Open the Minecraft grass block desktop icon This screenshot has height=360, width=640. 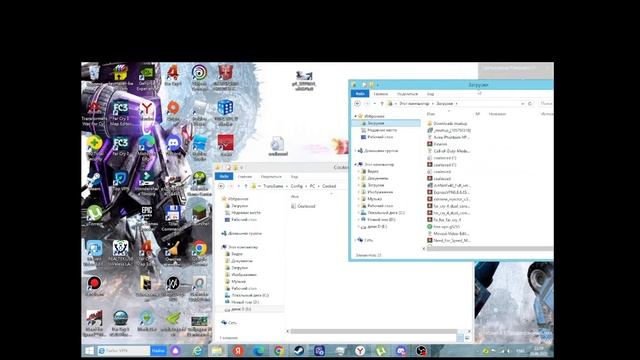(200, 216)
